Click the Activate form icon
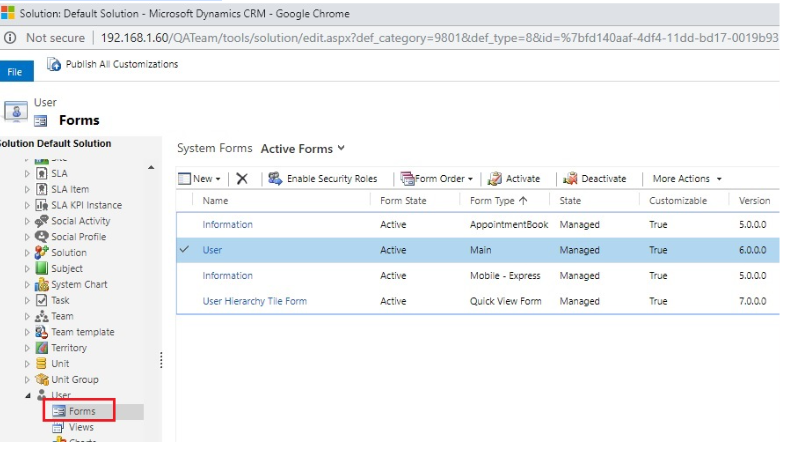Screen dimensions: 804x449 pos(494,179)
